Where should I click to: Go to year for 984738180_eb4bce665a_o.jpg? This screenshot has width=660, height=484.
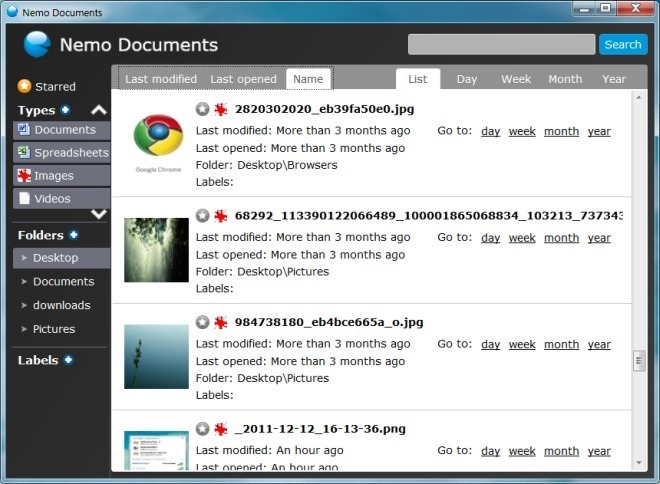coord(599,344)
